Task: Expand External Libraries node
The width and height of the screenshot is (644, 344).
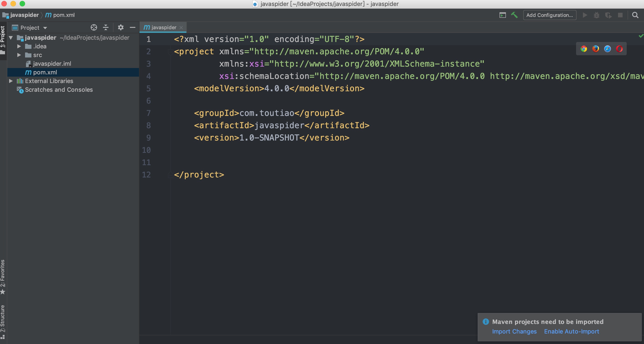Action: point(11,81)
